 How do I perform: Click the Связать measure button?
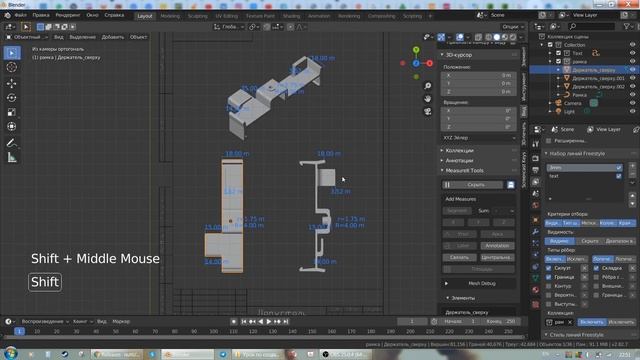(460, 258)
